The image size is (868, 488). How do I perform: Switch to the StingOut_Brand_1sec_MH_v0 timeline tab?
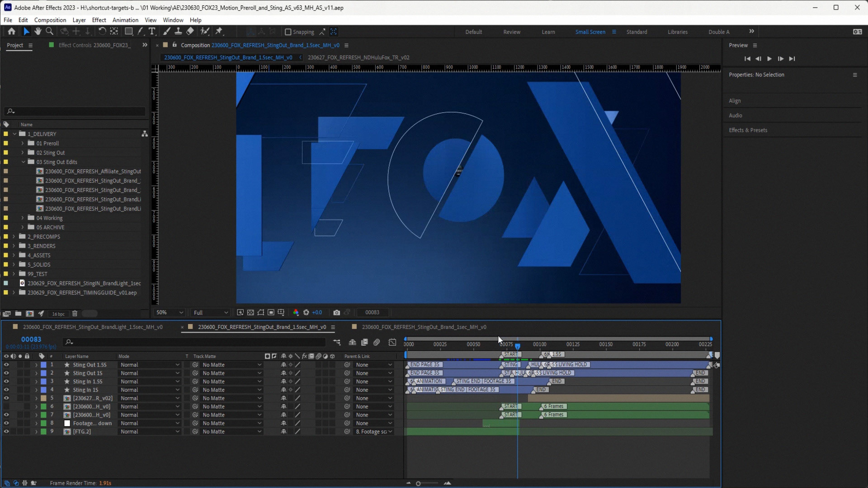[x=424, y=327]
